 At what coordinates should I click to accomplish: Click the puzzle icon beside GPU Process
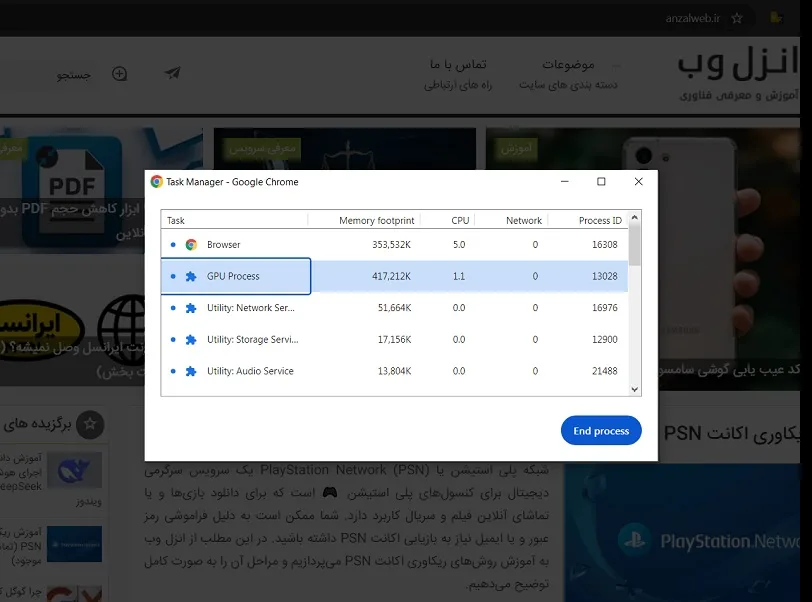click(191, 276)
